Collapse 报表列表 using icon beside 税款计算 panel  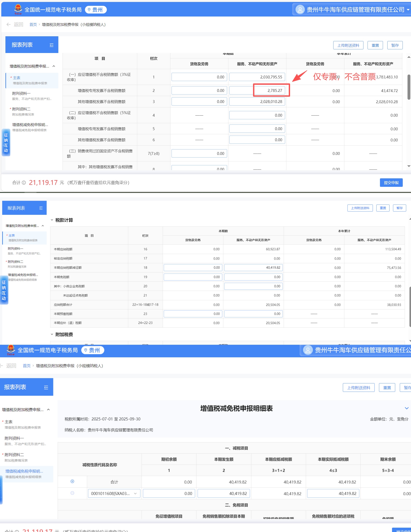[x=41, y=208]
